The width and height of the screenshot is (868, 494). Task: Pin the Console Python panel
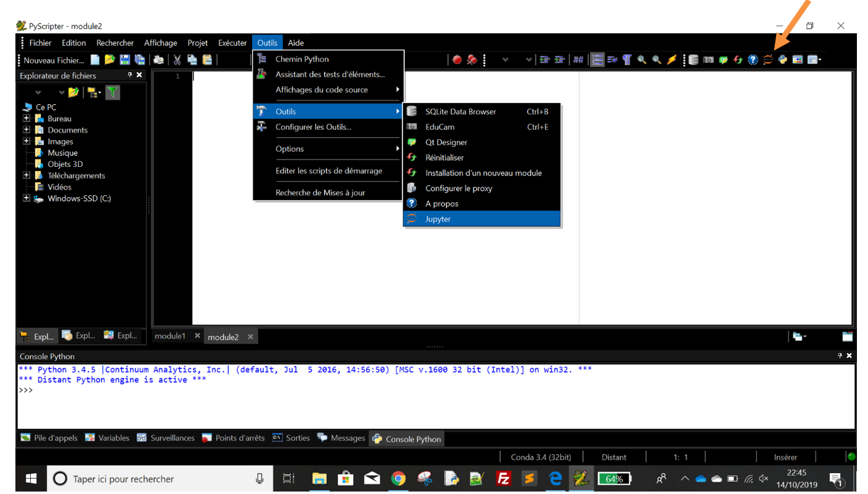coord(840,356)
